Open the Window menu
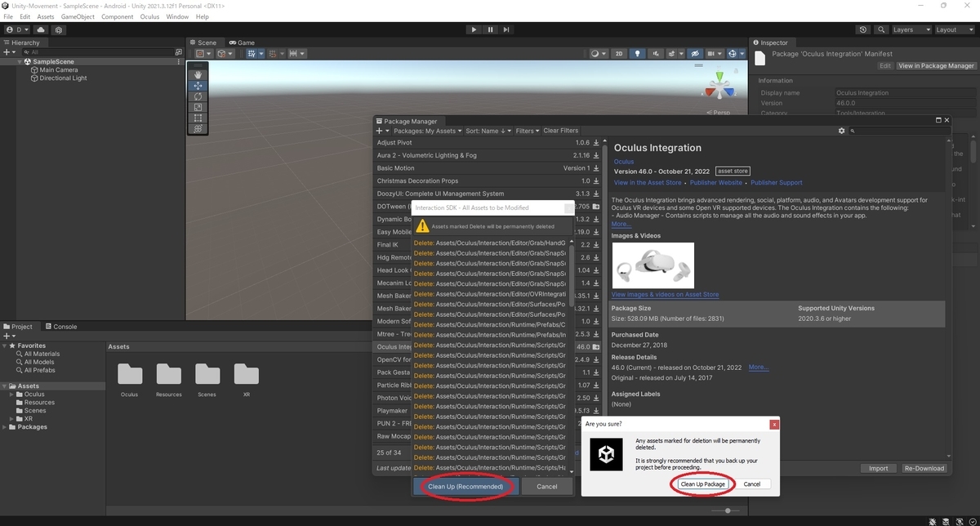This screenshot has width=980, height=526. [177, 16]
